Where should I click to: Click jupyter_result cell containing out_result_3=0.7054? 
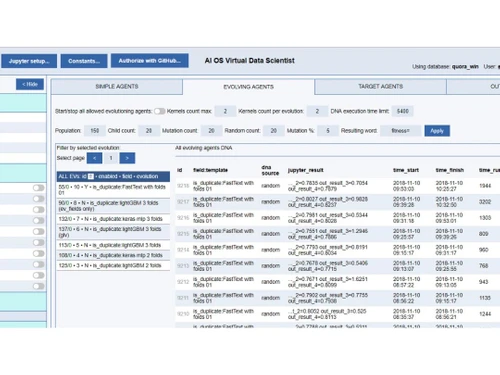click(328, 186)
